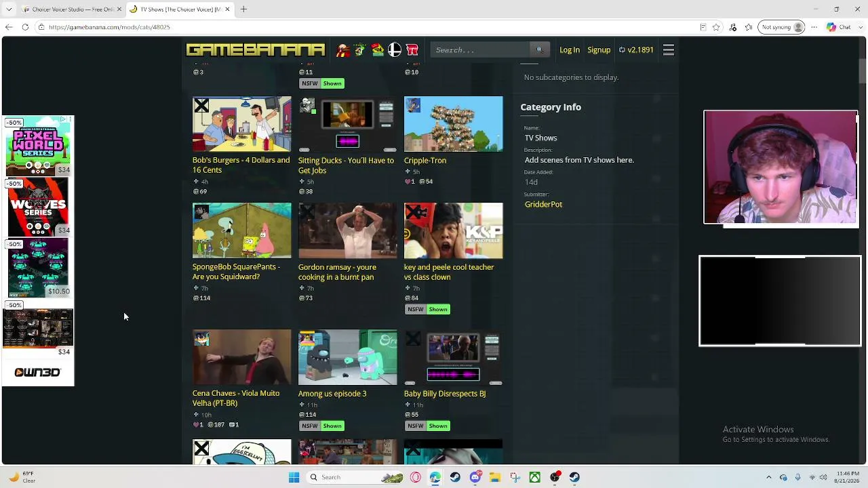This screenshot has width=868, height=488.
Task: Click the Wolves Series ad
Action: click(x=38, y=207)
